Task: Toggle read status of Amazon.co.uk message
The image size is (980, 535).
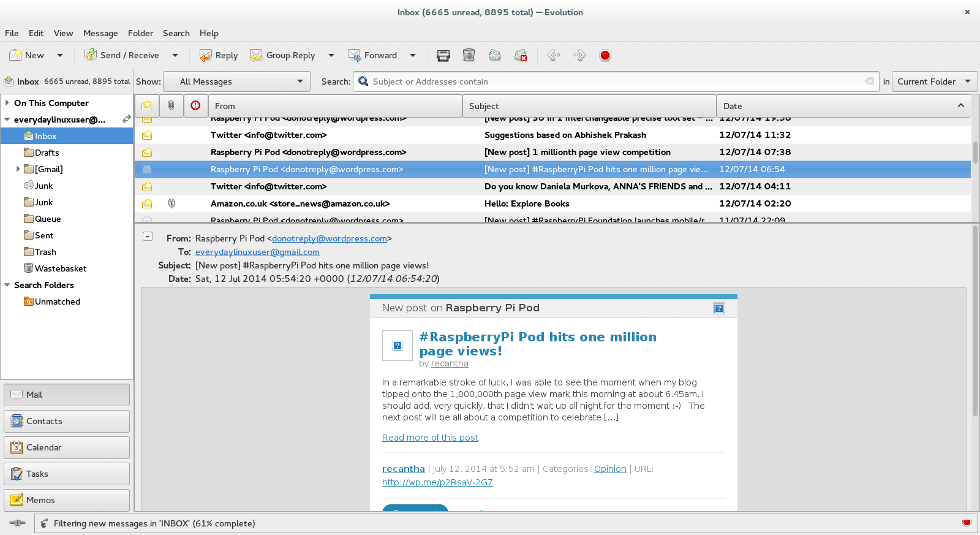Action: (147, 203)
